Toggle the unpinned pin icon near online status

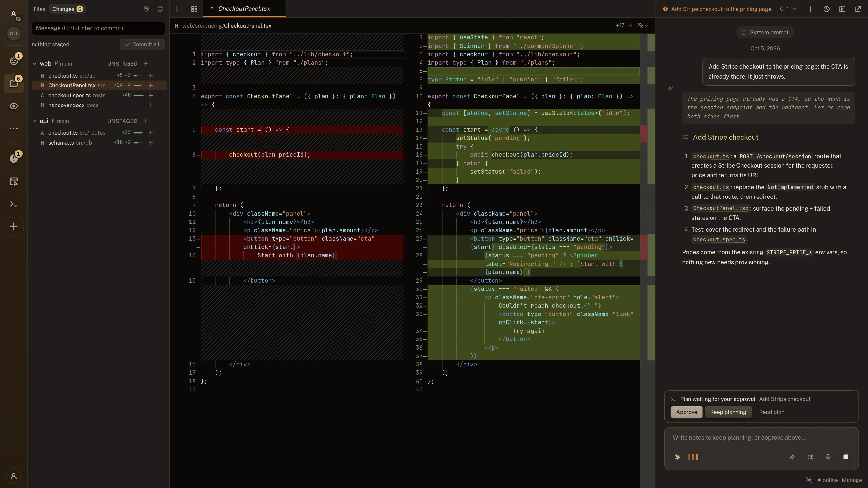808,480
